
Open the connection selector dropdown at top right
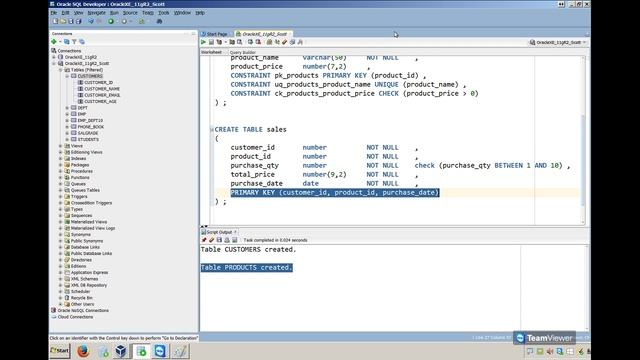(558, 42)
